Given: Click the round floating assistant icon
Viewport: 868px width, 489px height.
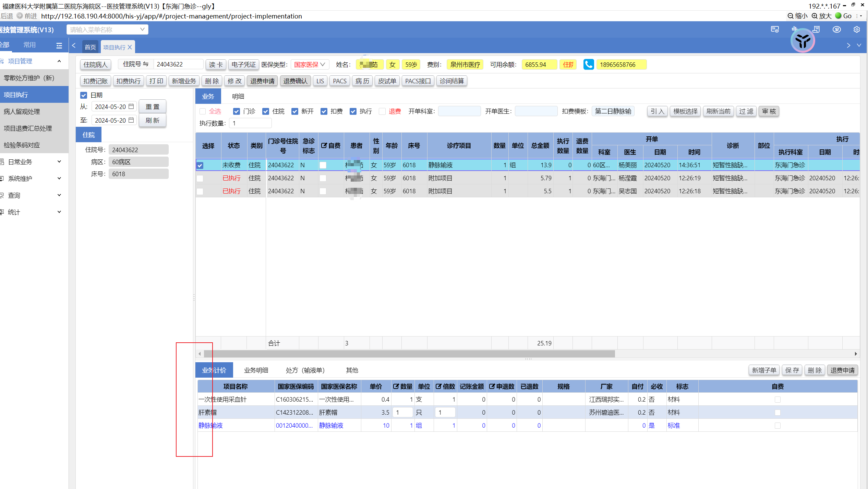Looking at the screenshot, I should tap(803, 41).
